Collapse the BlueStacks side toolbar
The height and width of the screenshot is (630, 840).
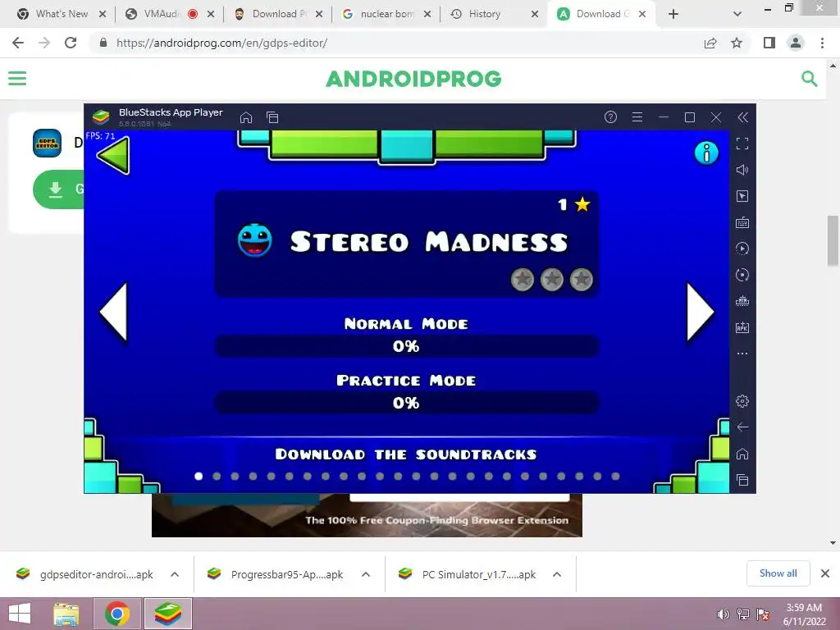click(x=742, y=117)
